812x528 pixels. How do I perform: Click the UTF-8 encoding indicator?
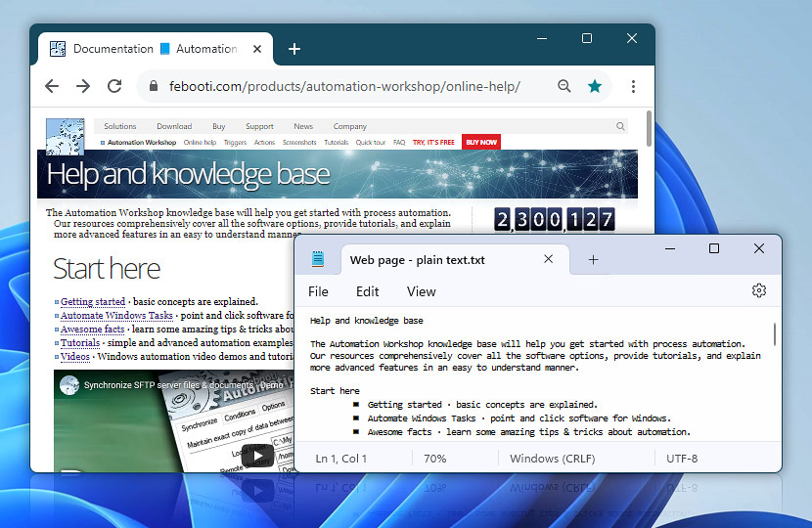682,459
